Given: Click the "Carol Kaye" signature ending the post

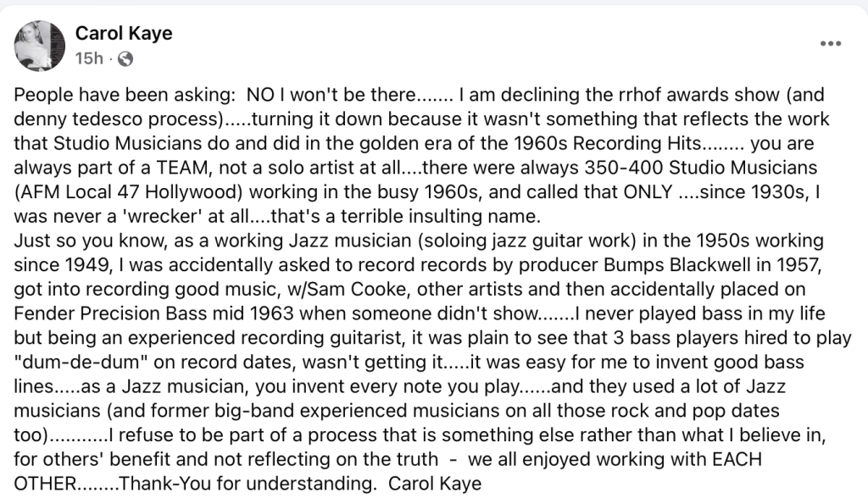Looking at the screenshot, I should click(435, 484).
